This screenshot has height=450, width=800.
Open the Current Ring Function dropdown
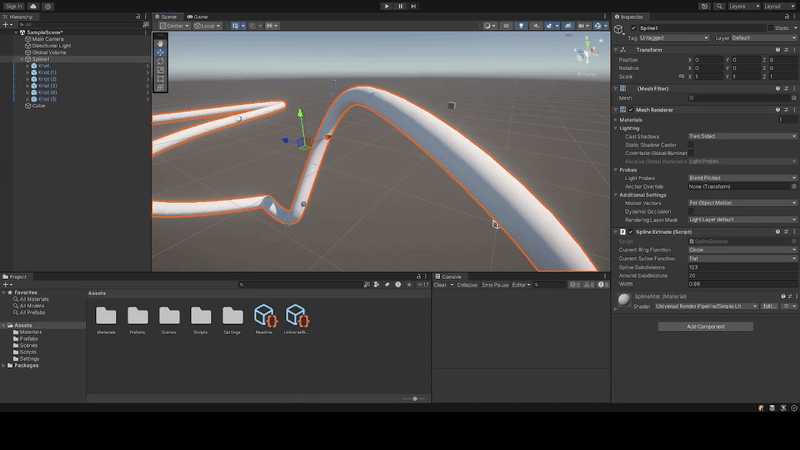tap(742, 249)
